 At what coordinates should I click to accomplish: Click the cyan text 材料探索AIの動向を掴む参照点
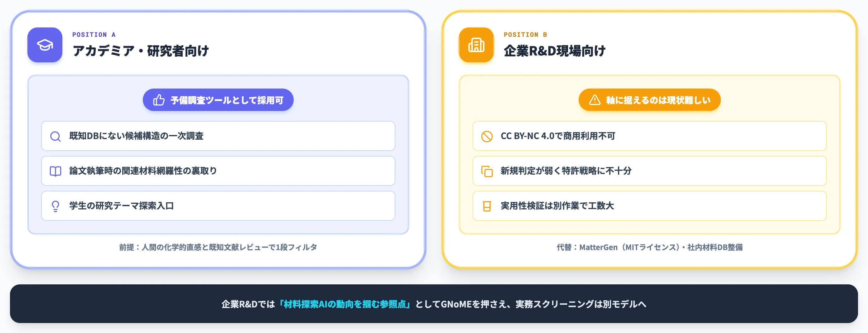click(x=345, y=304)
